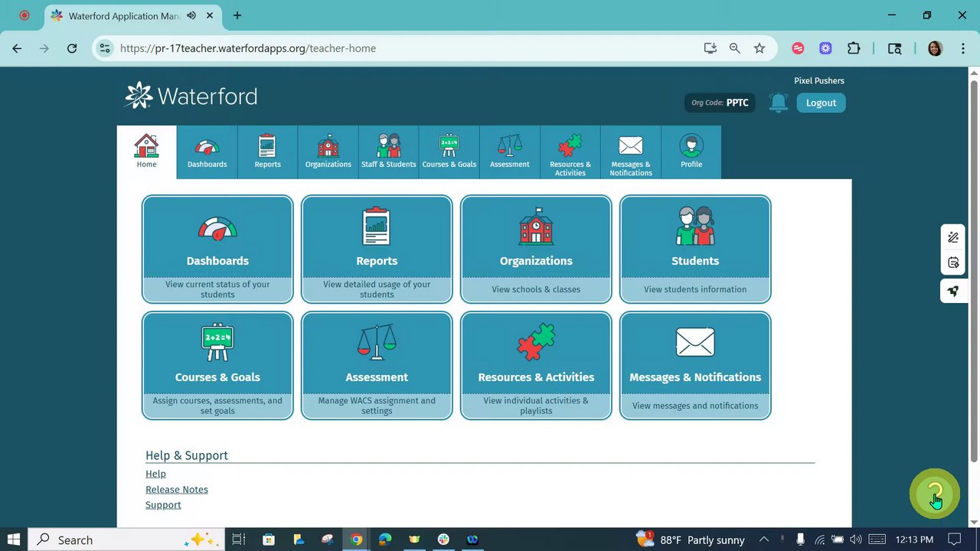Open the Resources & Activities navigation tab

click(x=570, y=152)
